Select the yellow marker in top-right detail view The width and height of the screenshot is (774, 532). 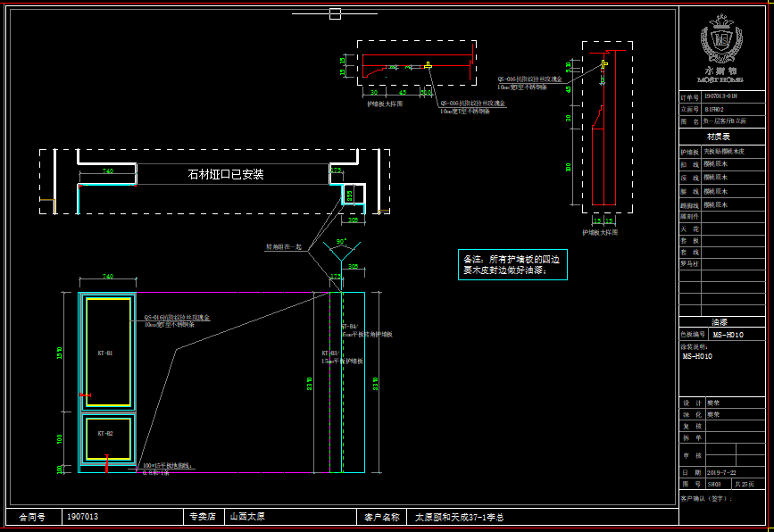pyautogui.click(x=603, y=64)
